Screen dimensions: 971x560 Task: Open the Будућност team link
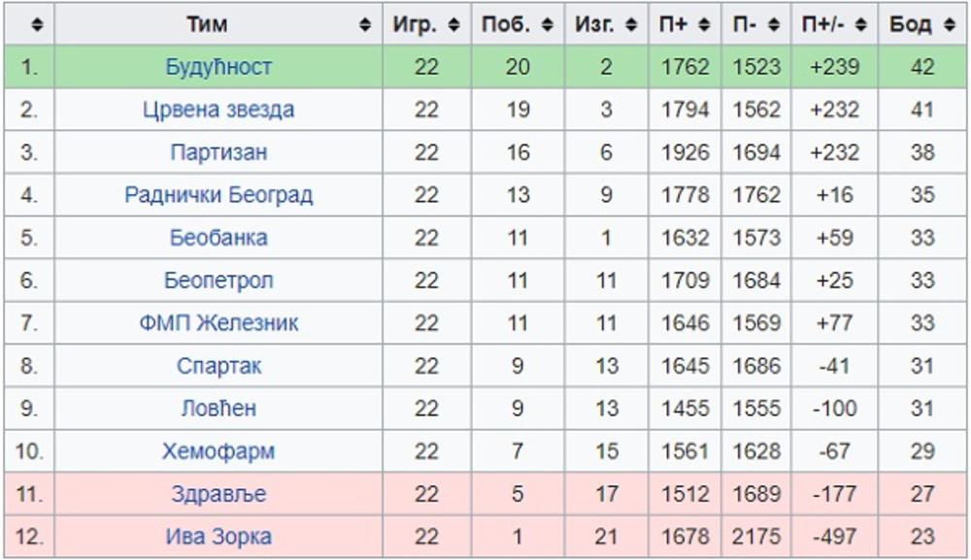click(218, 67)
